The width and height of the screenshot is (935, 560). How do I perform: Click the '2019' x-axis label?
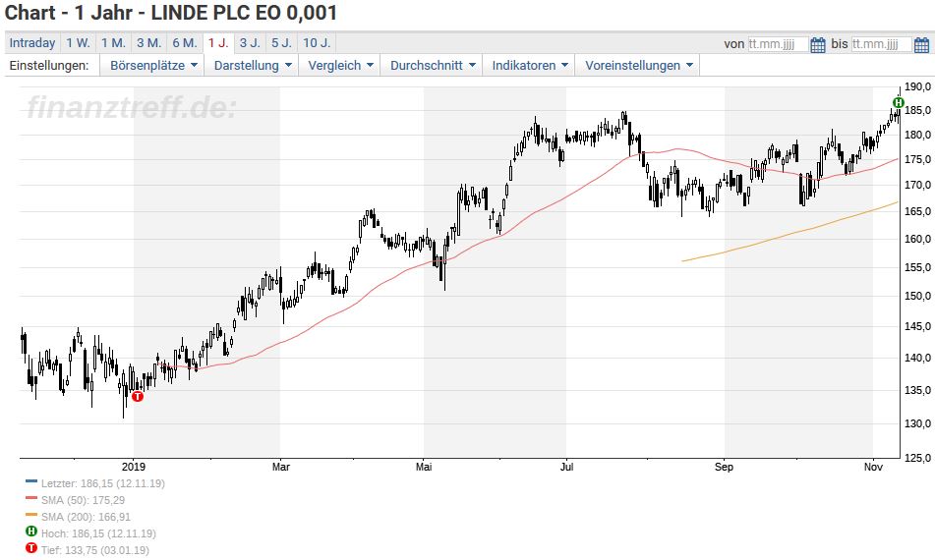134,467
